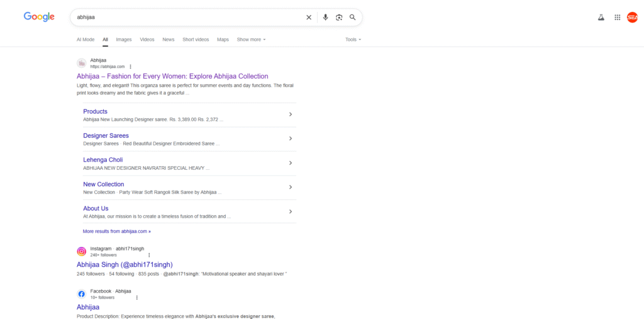Open the Google apps grid icon
The image size is (644, 319).
tap(618, 17)
